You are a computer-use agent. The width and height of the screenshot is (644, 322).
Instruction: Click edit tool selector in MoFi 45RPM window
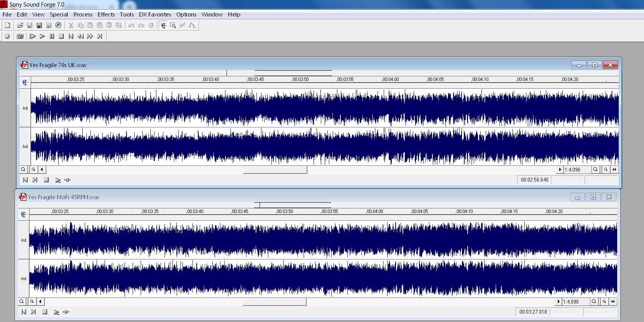click(23, 214)
